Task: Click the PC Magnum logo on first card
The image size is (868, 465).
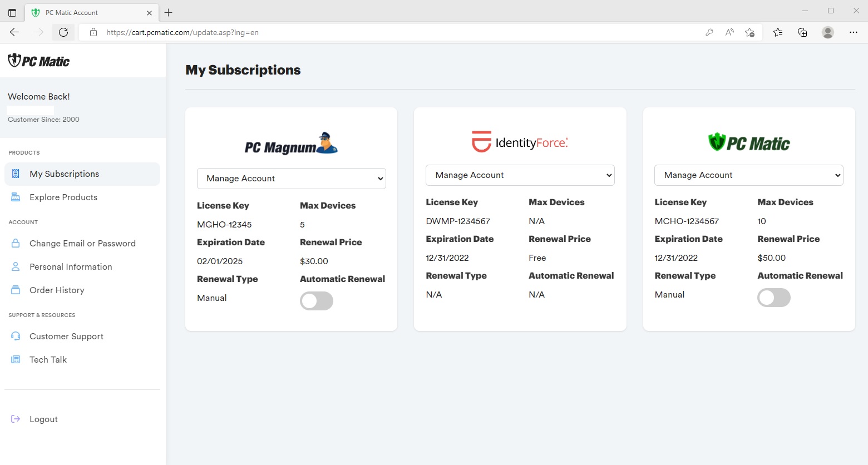Action: coord(291,144)
